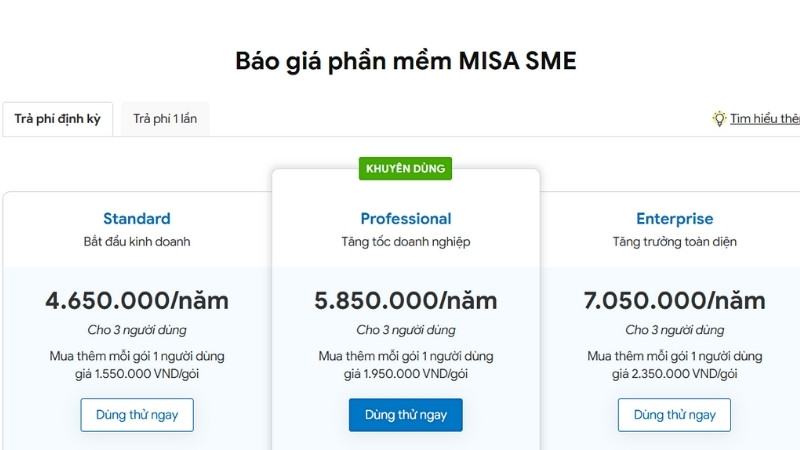Click the 7.050.000/năm Enterprise price
The height and width of the screenshot is (450, 800).
[x=675, y=300]
